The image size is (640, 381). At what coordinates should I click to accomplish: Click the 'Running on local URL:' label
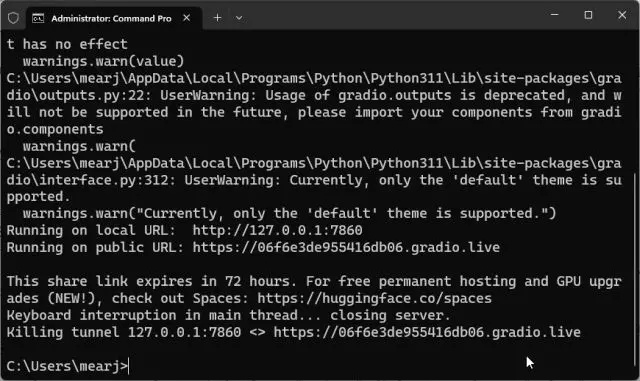(91, 230)
